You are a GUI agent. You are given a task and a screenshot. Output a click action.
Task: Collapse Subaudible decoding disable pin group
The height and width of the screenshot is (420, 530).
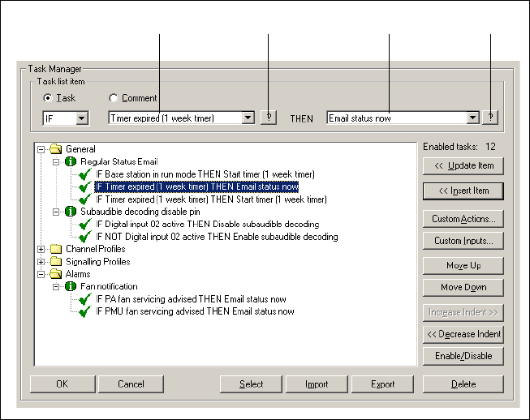[x=56, y=212]
